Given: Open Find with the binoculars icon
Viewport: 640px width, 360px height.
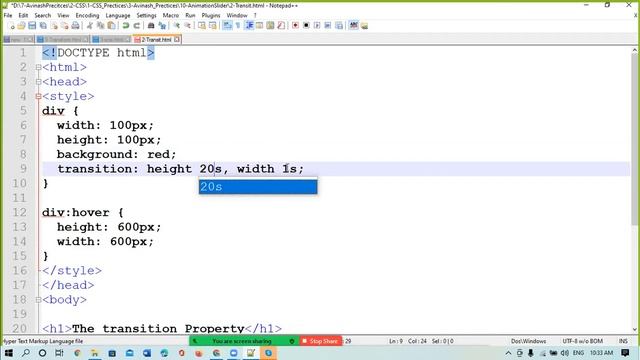Looking at the screenshot, I should click(151, 26).
